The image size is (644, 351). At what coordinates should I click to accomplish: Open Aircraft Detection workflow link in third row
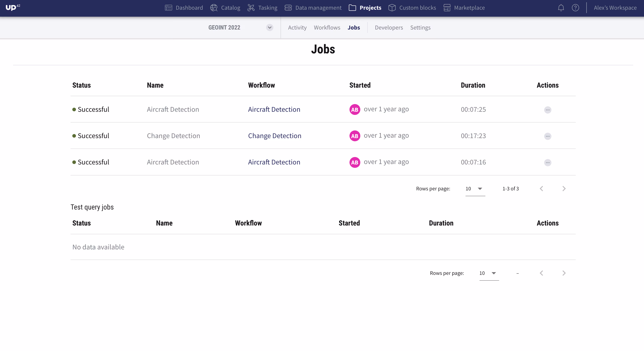274,162
